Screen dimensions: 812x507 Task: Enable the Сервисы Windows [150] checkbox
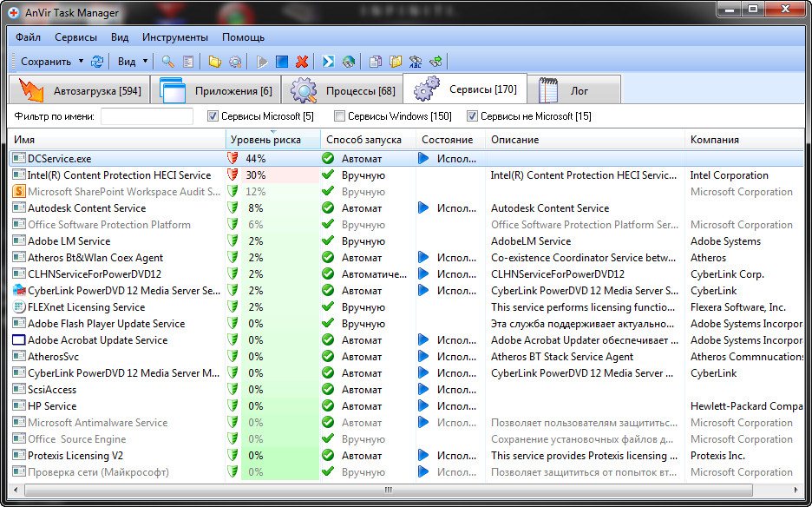click(339, 116)
